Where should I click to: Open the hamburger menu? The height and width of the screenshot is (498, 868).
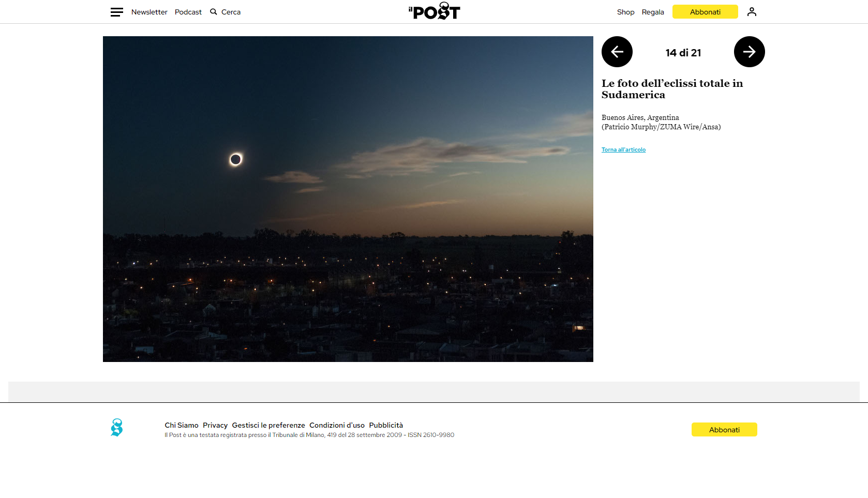[x=116, y=12]
